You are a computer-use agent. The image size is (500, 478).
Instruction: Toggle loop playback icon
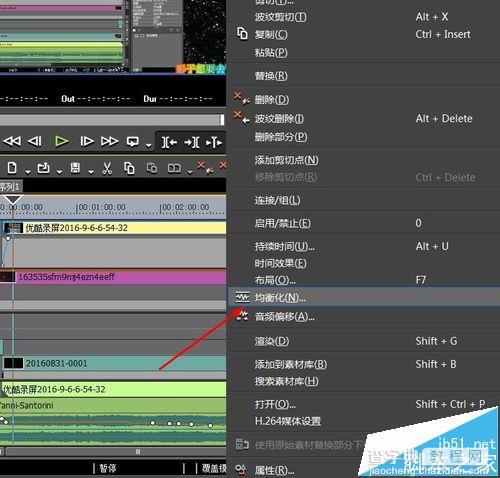[132, 142]
